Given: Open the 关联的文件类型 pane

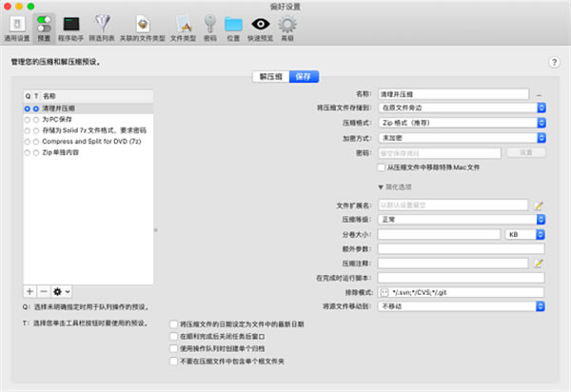Looking at the screenshot, I should [x=144, y=27].
